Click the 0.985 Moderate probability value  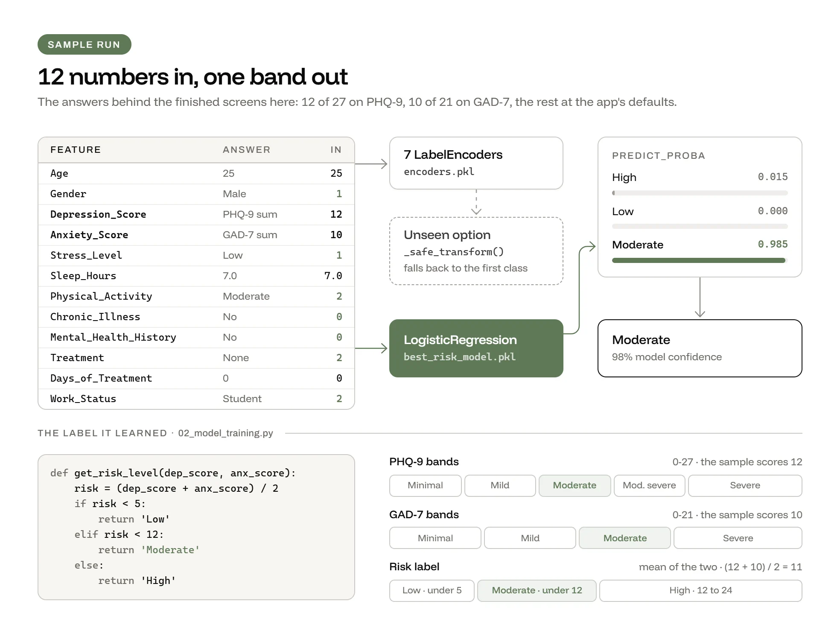pos(773,244)
